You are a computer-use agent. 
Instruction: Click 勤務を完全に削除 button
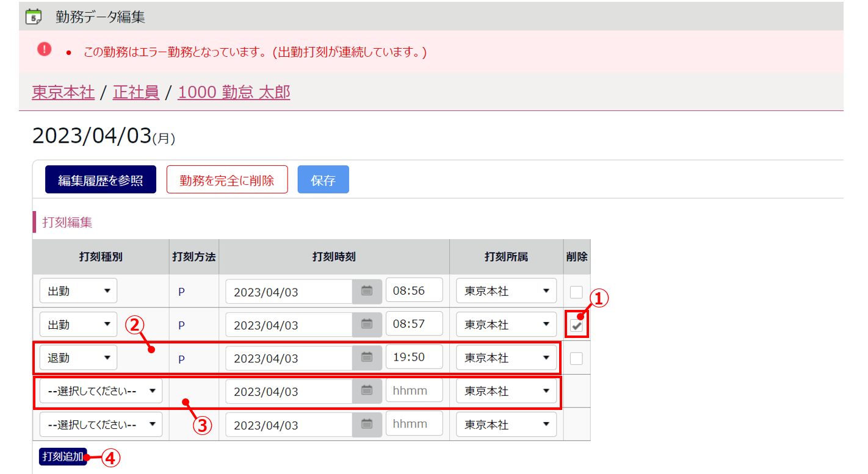point(227,180)
